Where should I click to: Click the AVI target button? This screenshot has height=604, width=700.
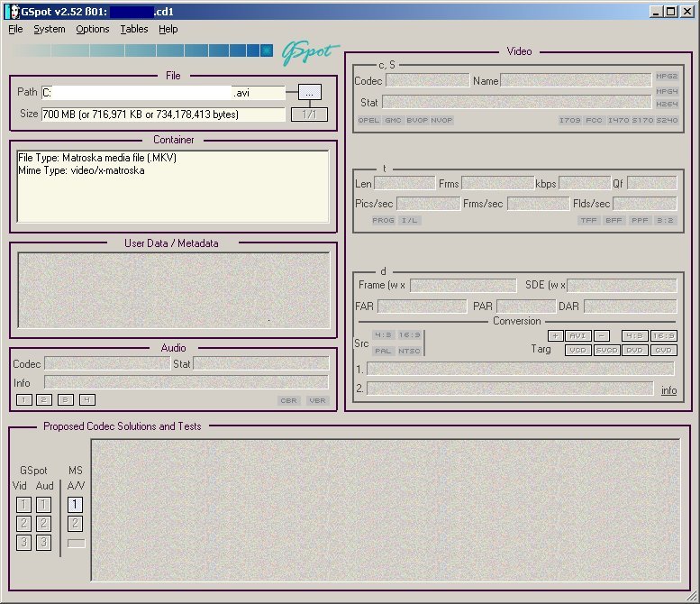[578, 336]
